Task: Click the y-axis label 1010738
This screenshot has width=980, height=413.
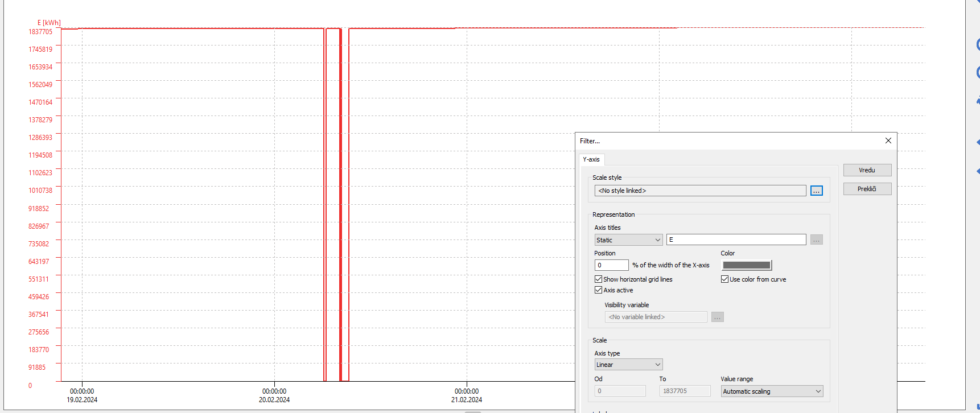Action: 40,191
